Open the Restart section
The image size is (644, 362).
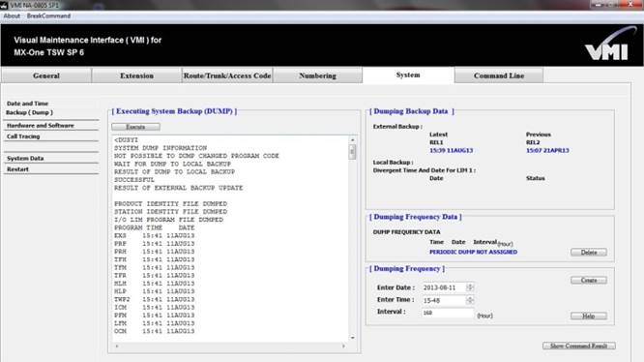pyautogui.click(x=17, y=169)
